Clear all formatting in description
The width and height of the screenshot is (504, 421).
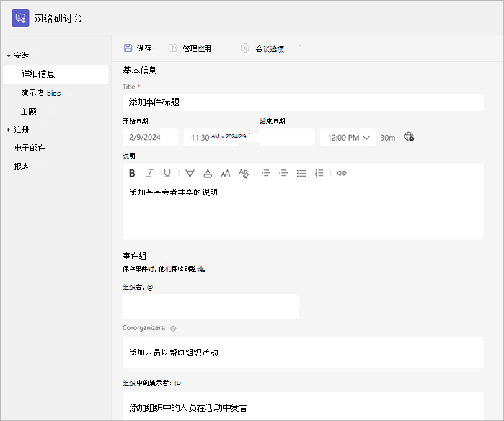tap(244, 173)
